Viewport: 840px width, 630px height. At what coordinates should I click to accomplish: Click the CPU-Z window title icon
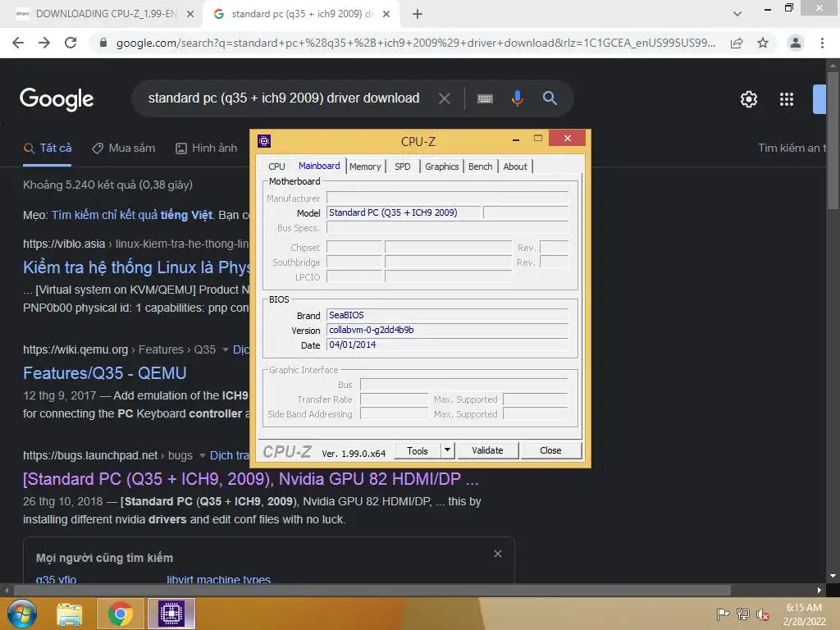(x=264, y=141)
